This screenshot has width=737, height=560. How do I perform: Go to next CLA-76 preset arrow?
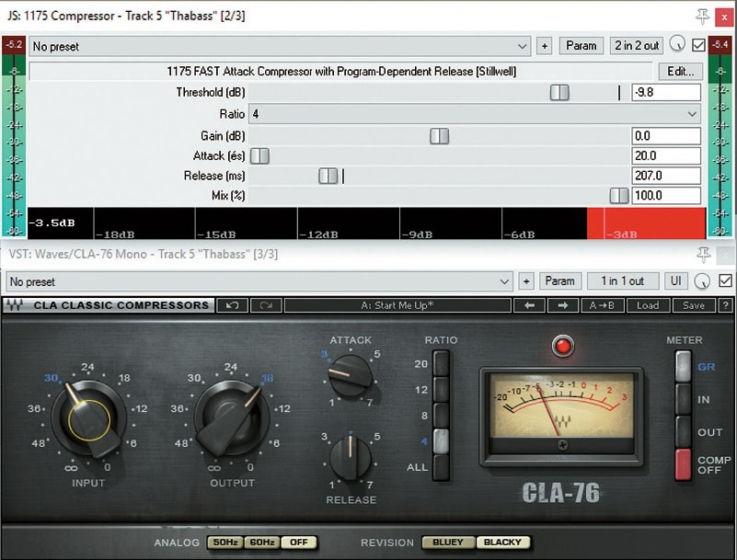click(562, 305)
